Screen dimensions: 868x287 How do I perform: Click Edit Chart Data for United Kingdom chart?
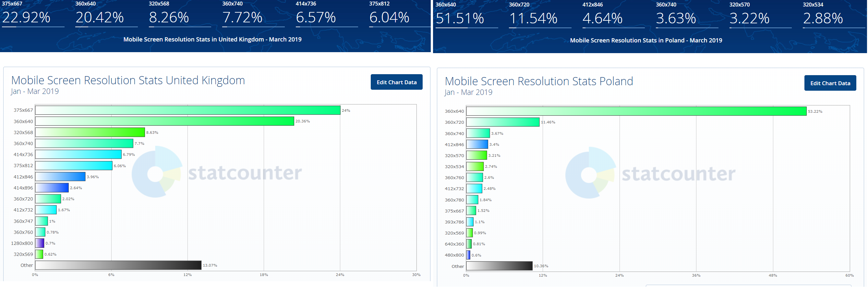click(396, 82)
